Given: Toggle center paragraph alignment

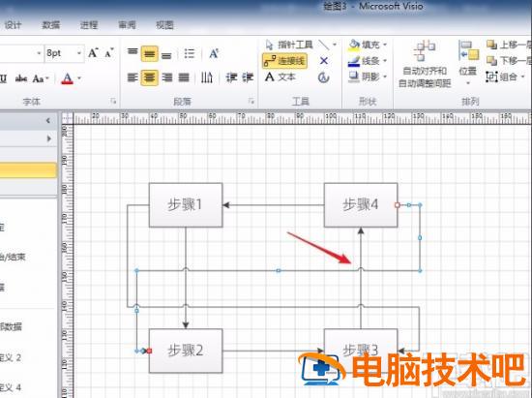Looking at the screenshot, I should [x=149, y=77].
